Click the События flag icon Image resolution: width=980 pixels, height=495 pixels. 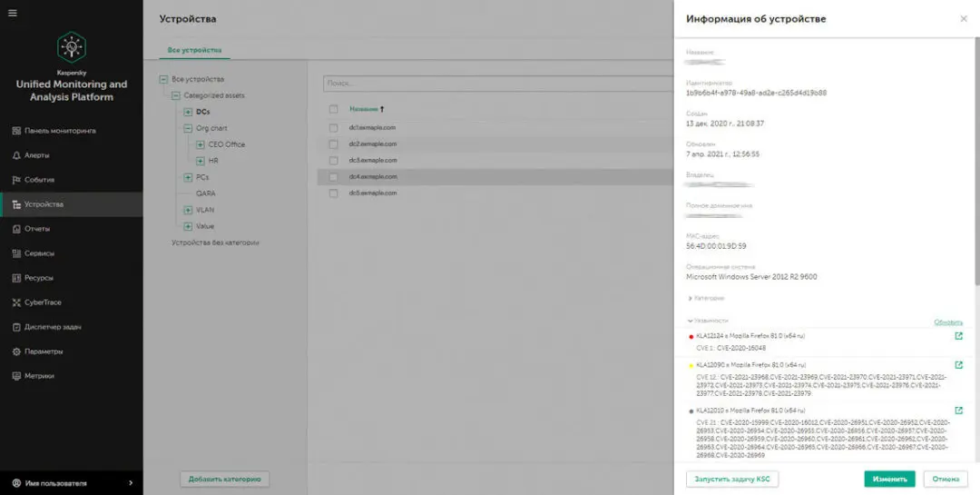click(x=17, y=180)
